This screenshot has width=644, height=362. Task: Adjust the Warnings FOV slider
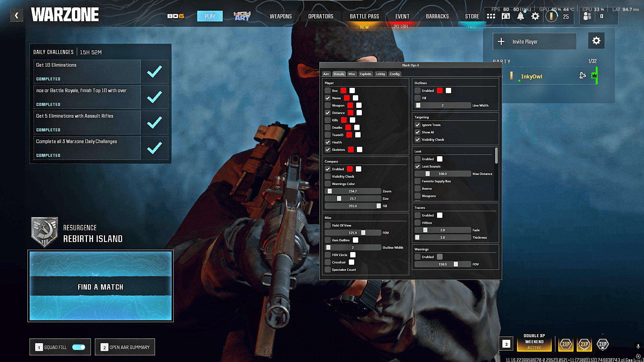tap(443, 264)
